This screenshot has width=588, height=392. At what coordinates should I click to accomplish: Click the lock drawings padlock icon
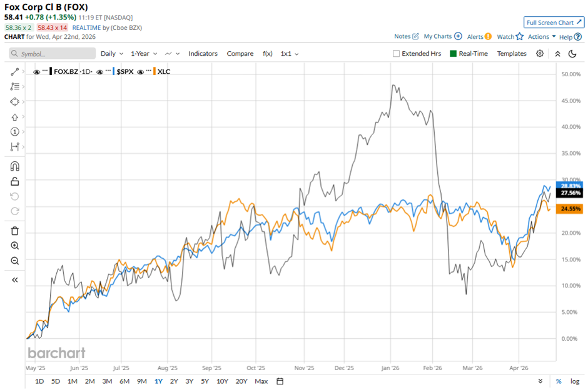[x=15, y=181]
